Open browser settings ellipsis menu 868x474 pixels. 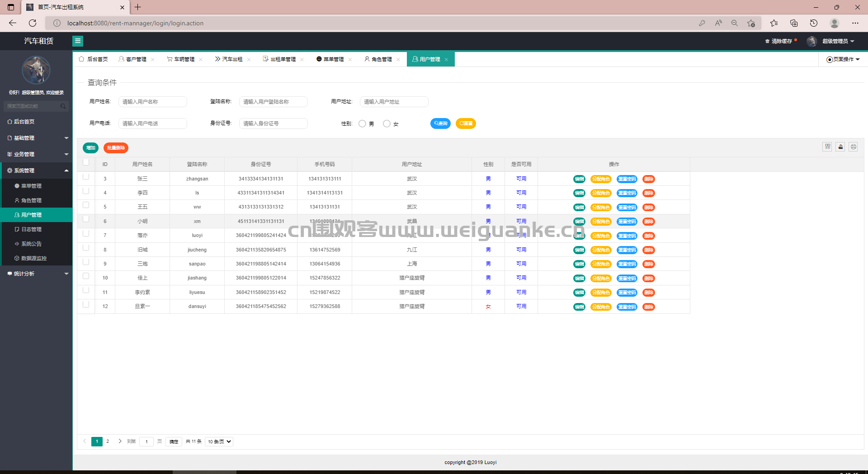click(855, 23)
